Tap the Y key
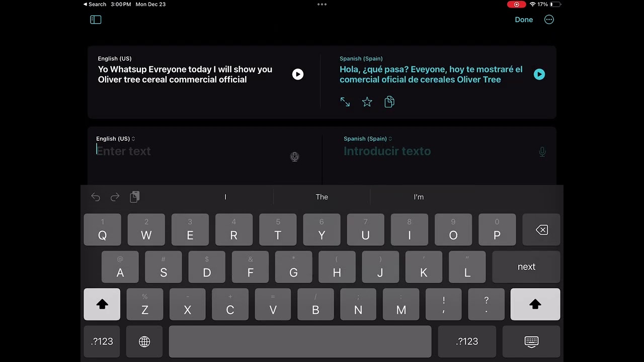Screen dimensions: 644x362 click(321, 230)
